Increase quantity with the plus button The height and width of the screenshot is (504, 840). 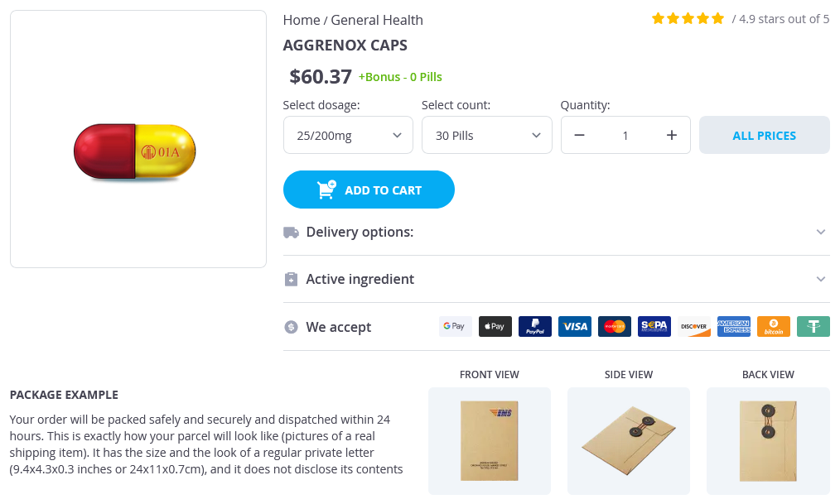[x=672, y=136]
